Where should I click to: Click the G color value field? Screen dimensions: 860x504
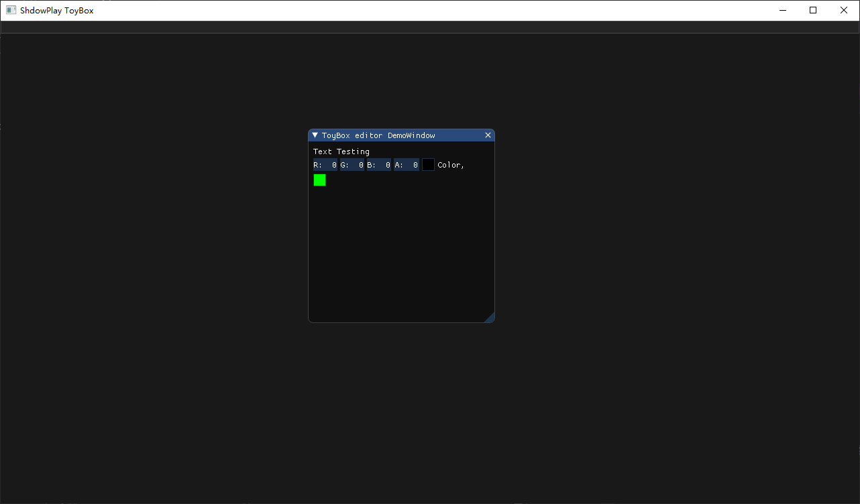click(x=352, y=165)
